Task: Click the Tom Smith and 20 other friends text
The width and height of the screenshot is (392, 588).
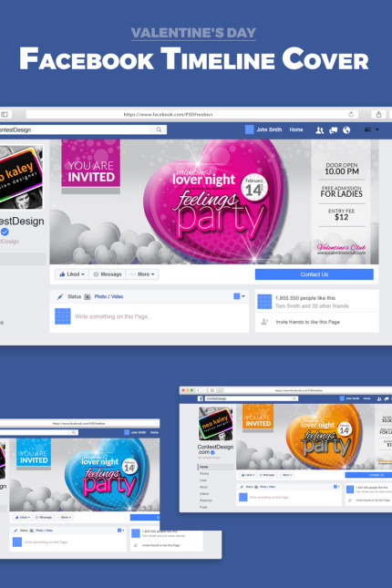Action: point(312,306)
